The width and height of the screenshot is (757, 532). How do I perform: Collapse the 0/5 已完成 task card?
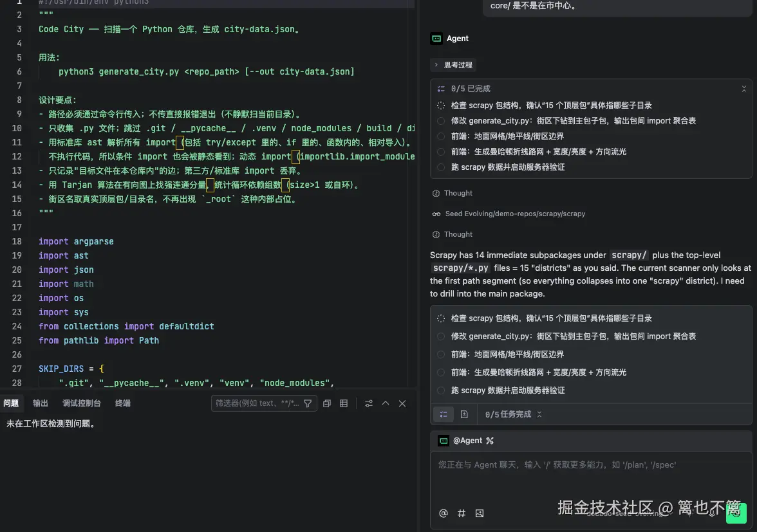coord(744,89)
